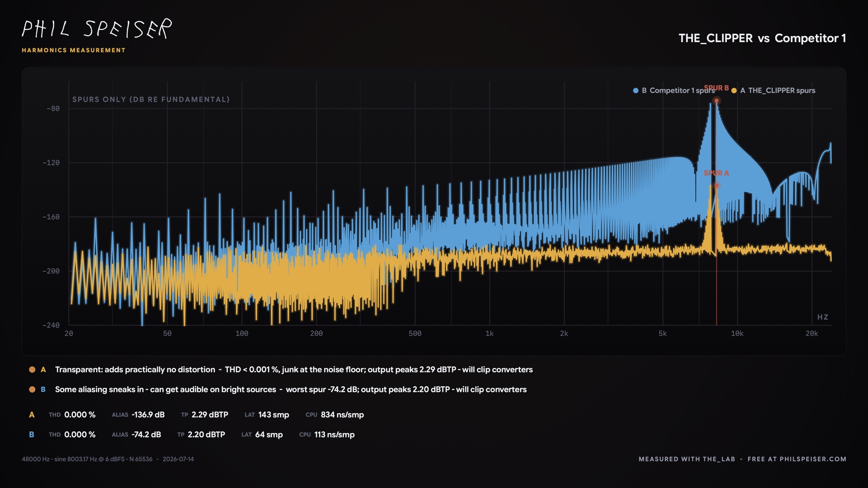
Task: Click the -120 y-axis label
Action: tap(51, 163)
